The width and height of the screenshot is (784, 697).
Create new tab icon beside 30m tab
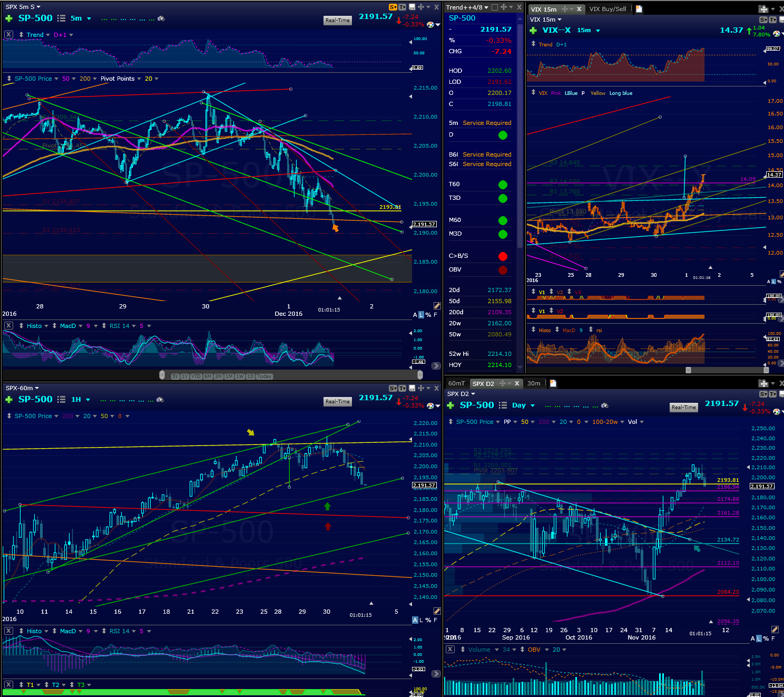553,383
